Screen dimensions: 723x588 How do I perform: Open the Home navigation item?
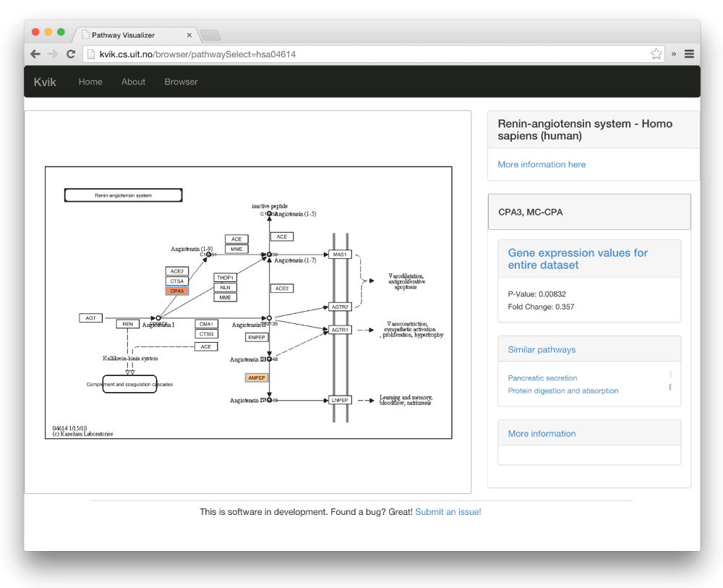[x=90, y=82]
